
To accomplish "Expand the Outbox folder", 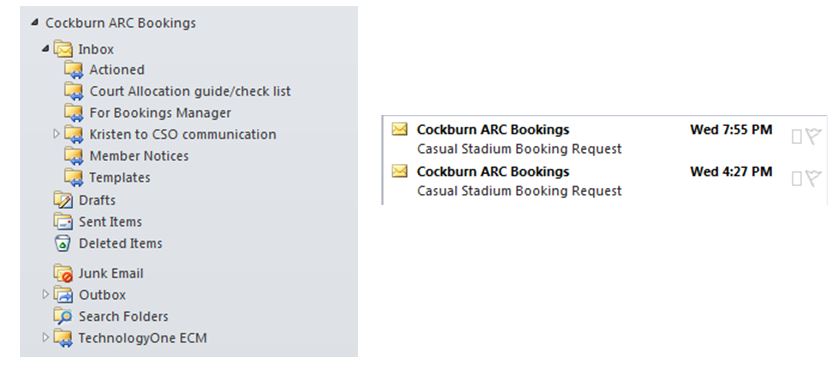I will 45,294.
